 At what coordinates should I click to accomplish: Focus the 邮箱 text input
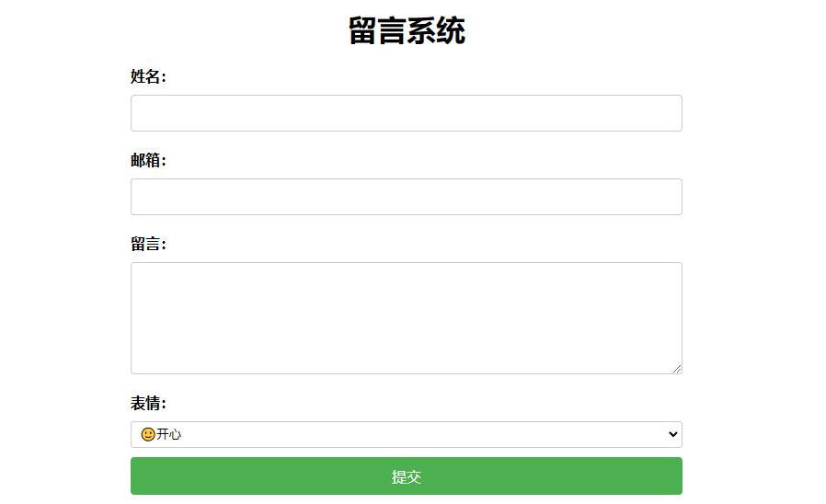pos(406,197)
